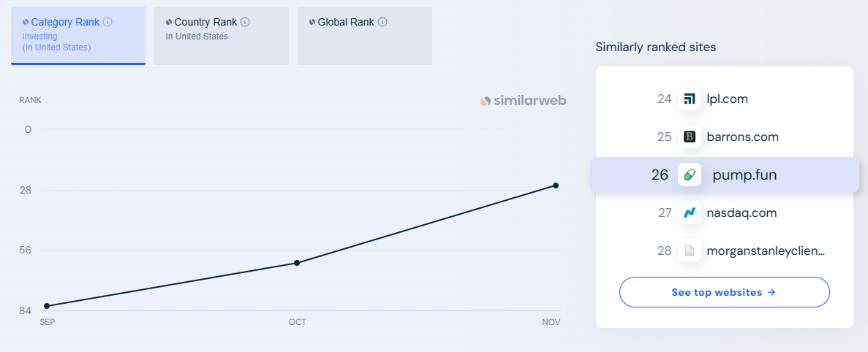The image size is (868, 352).
Task: Click the morganstanley site document icon
Action: pyautogui.click(x=689, y=251)
